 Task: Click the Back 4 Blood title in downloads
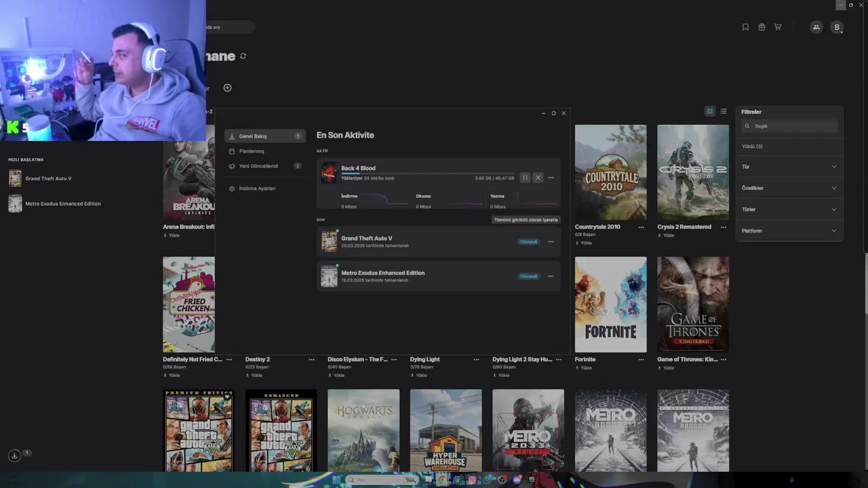(x=358, y=168)
